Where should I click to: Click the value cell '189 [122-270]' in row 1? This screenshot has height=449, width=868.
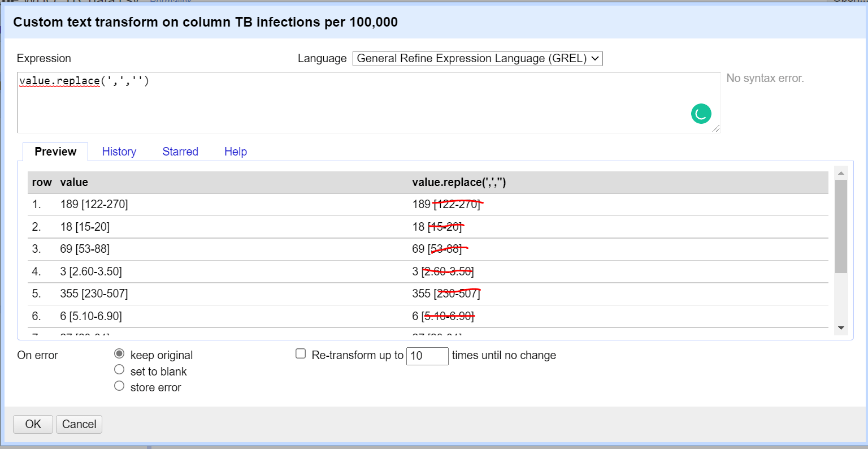tap(94, 204)
